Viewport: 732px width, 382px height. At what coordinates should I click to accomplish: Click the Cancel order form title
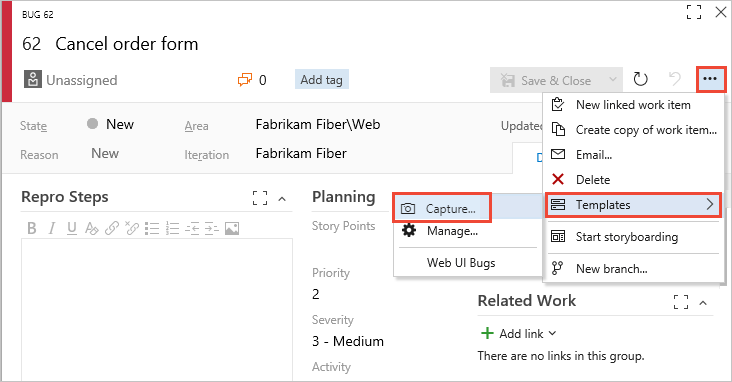click(127, 44)
